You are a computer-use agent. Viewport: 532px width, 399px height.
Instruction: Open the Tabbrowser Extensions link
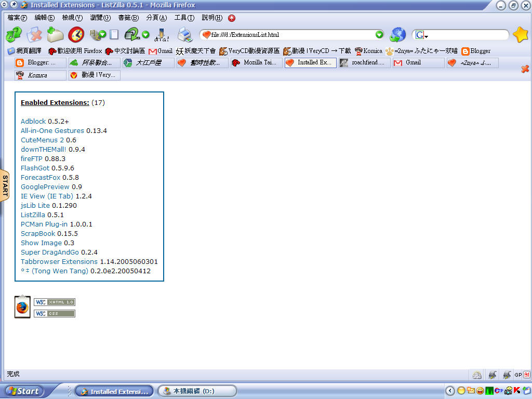[x=59, y=262]
